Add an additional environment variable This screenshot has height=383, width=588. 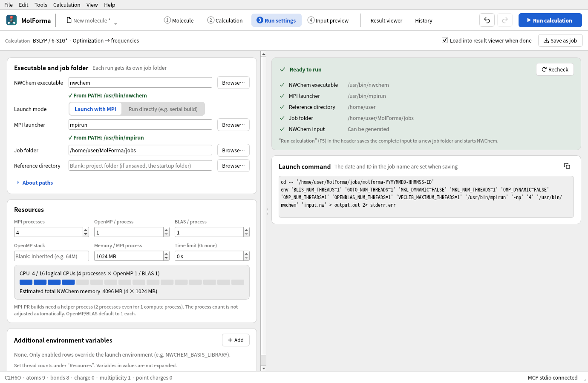(236, 340)
